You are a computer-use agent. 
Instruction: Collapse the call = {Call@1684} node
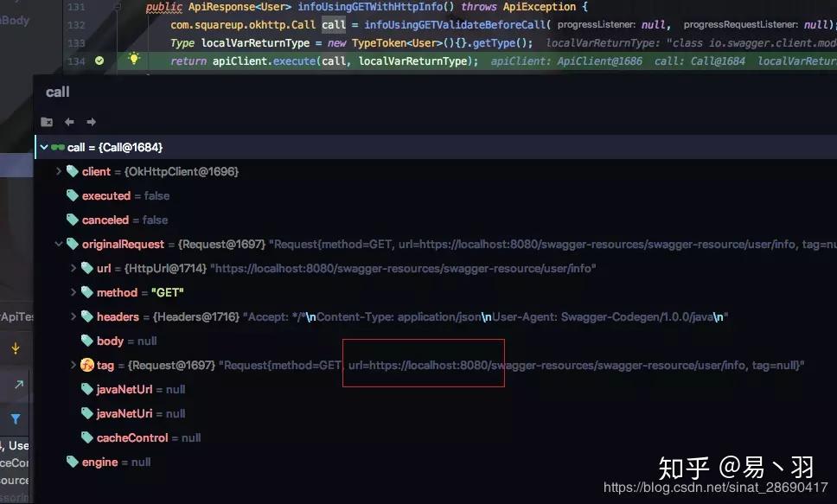(x=43, y=147)
